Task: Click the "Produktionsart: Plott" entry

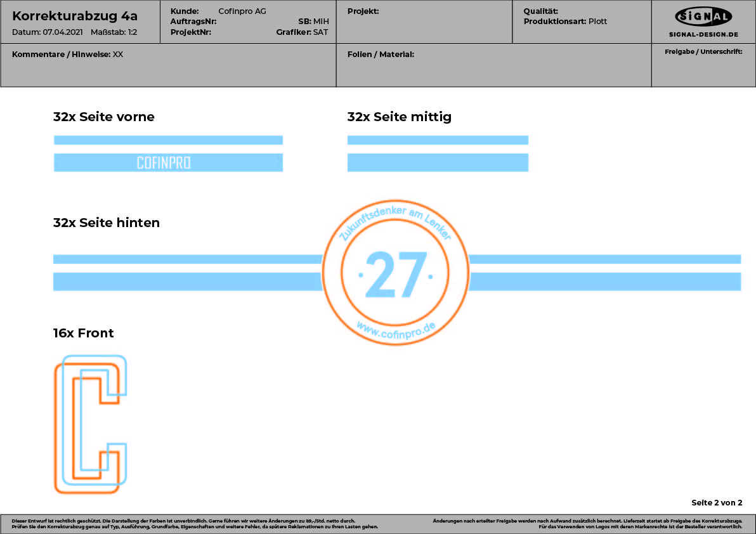Action: (565, 22)
